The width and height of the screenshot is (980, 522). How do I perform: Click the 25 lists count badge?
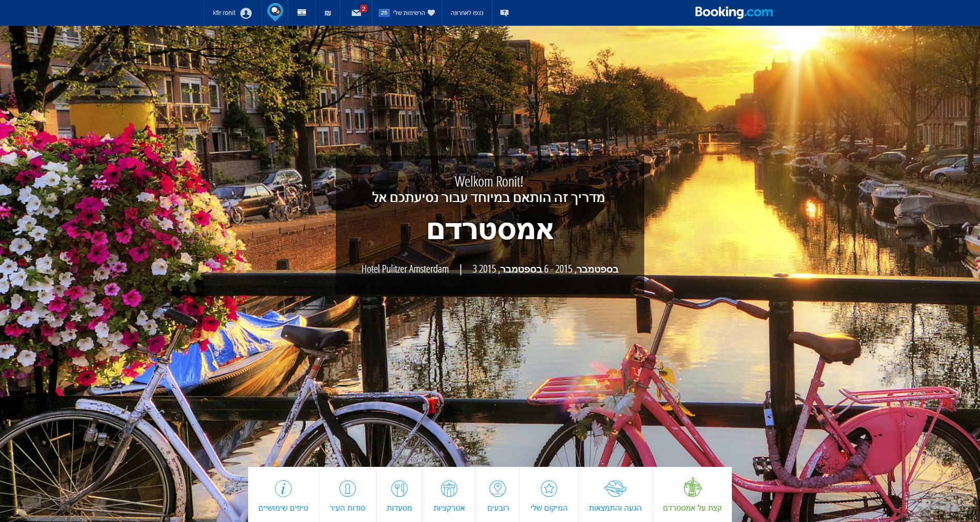coord(384,13)
